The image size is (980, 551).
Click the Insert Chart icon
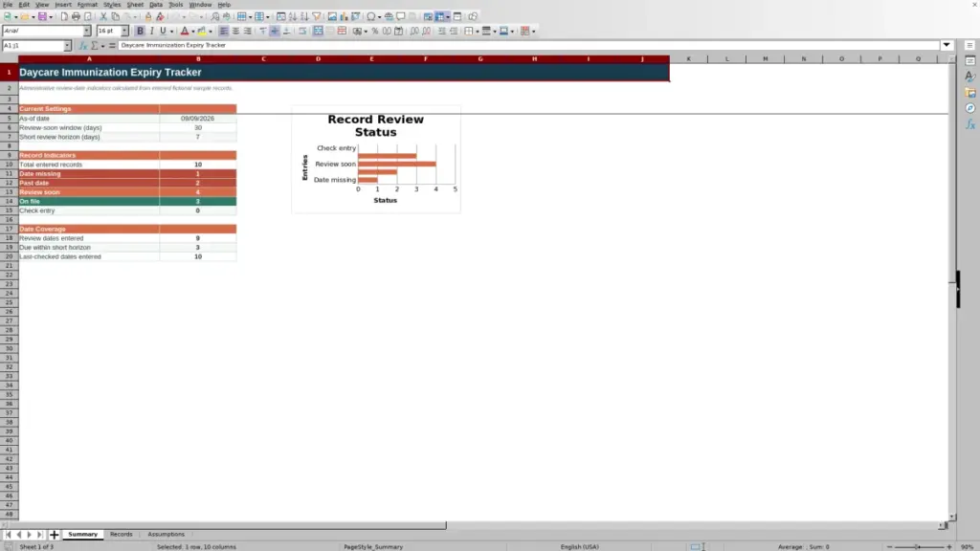point(344,17)
